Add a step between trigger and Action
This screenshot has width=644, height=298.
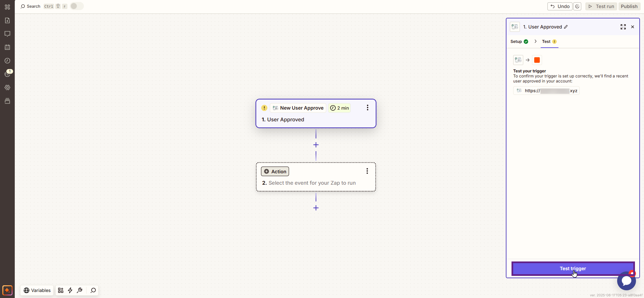316,145
